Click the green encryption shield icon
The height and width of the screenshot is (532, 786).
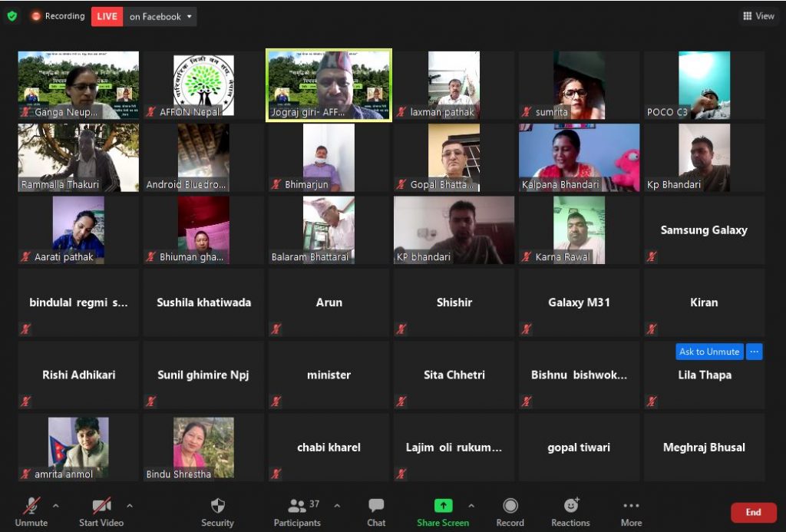coord(12,16)
